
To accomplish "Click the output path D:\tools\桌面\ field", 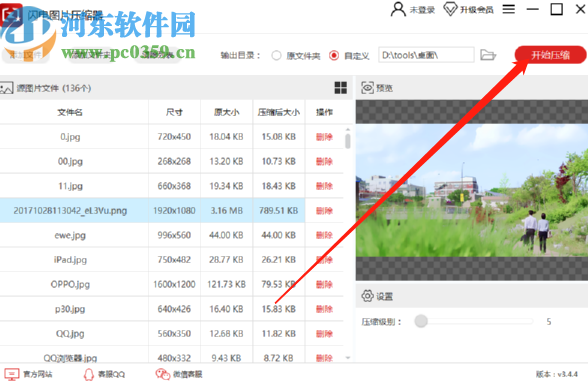I will tap(426, 55).
